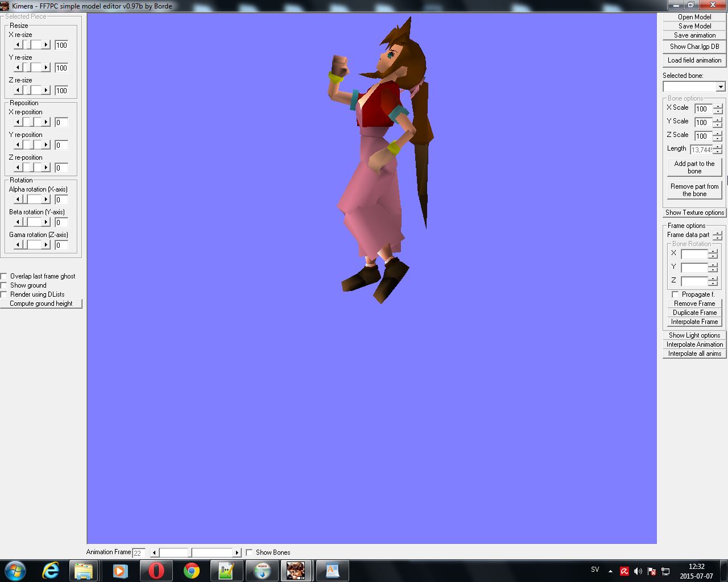The width and height of the screenshot is (728, 582).
Task: Enable the Show ground checkbox
Action: tap(4, 285)
